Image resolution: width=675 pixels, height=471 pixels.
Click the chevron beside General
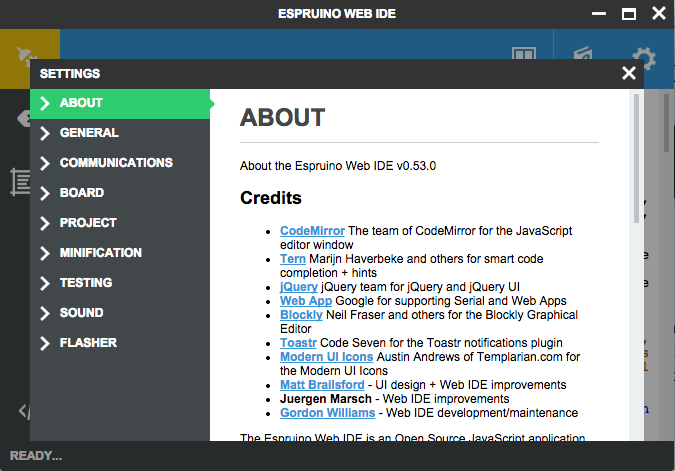point(45,133)
